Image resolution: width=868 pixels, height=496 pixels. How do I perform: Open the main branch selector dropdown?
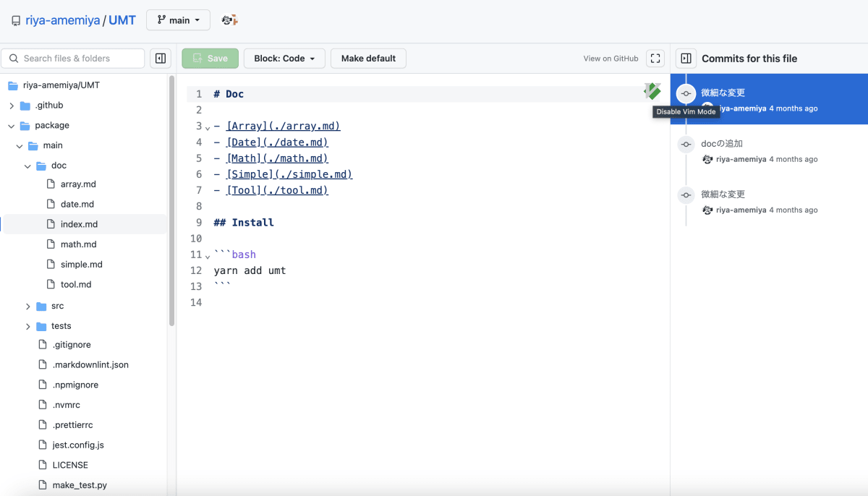[x=178, y=20]
